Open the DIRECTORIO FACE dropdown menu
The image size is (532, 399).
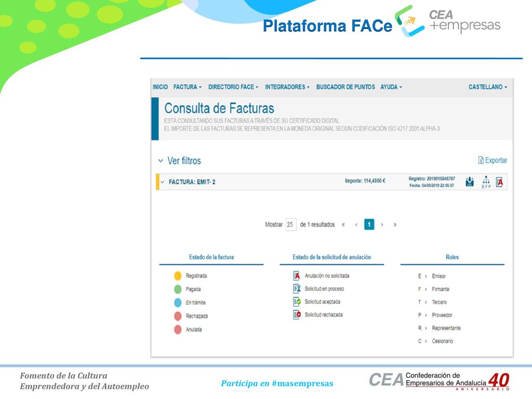233,87
